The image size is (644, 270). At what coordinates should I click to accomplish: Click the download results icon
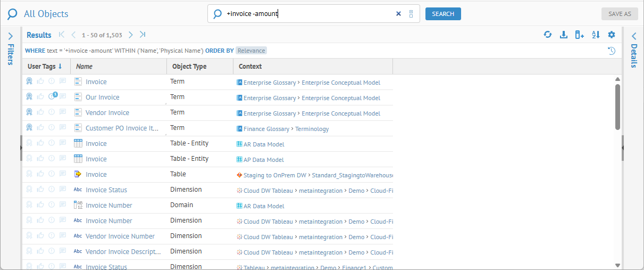564,35
